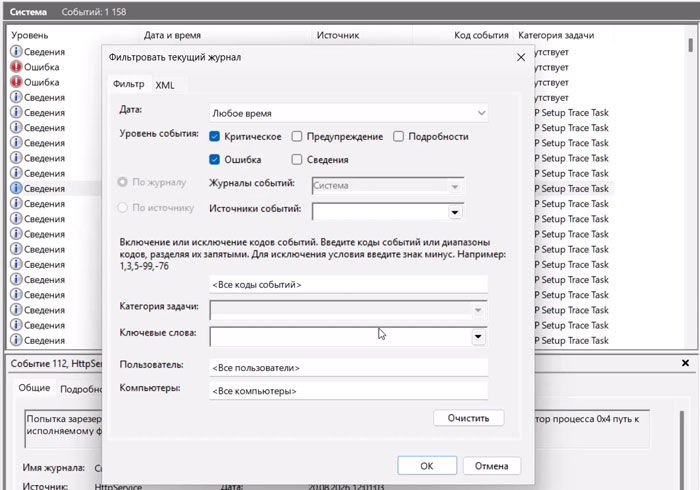Select the По источнику radio button
Screen dimensions: 700x490
click(122, 208)
